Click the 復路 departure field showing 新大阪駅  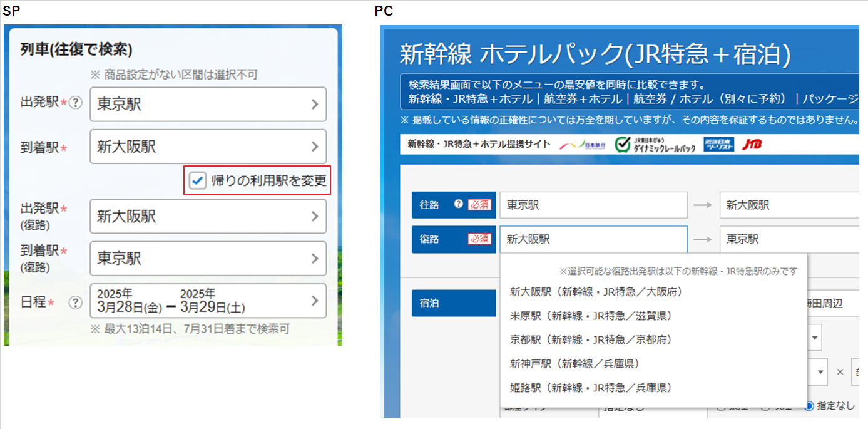pos(593,239)
